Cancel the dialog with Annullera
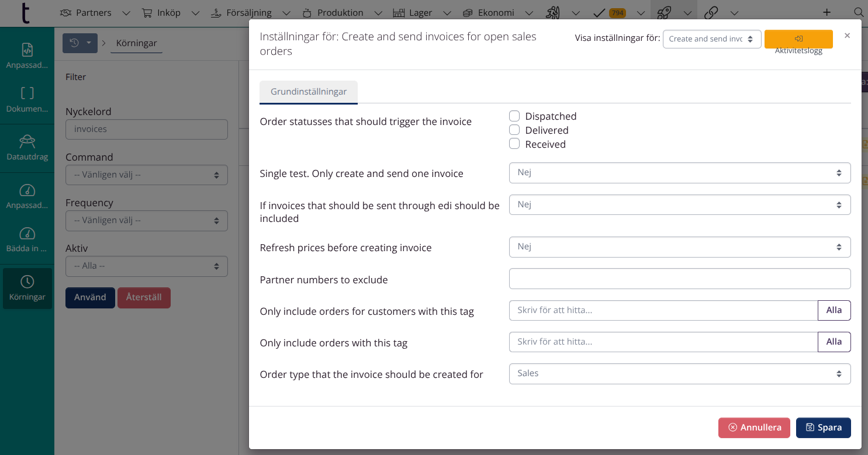 click(x=754, y=428)
